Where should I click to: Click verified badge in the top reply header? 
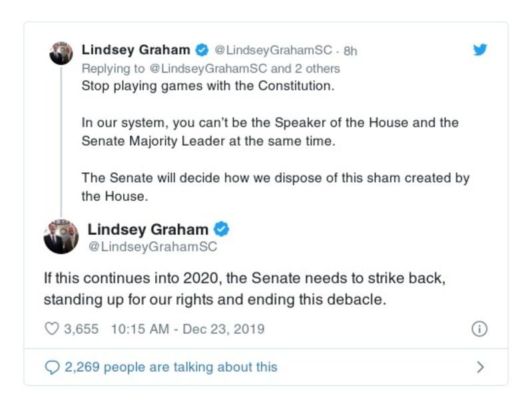click(201, 50)
